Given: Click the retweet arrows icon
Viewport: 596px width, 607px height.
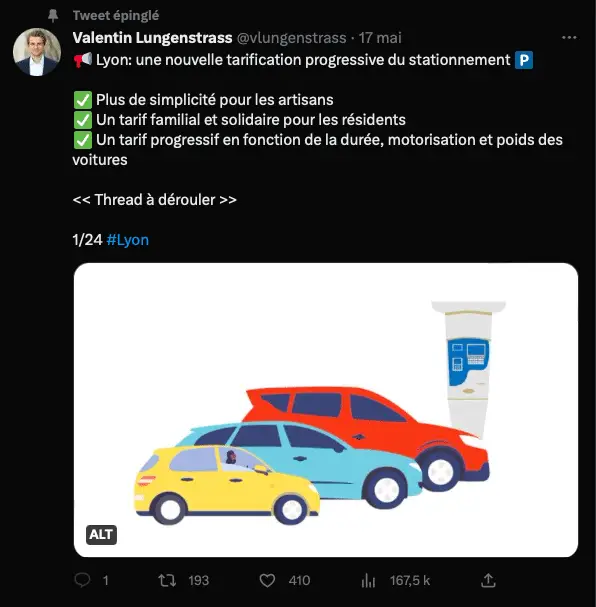Looking at the screenshot, I should [x=167, y=580].
